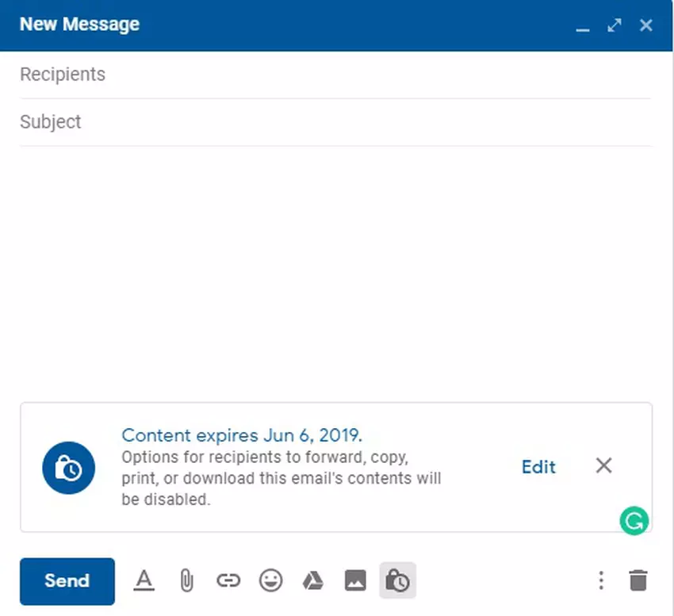Click Edit to change the expiration settings
This screenshot has height=616, width=674.
click(538, 467)
